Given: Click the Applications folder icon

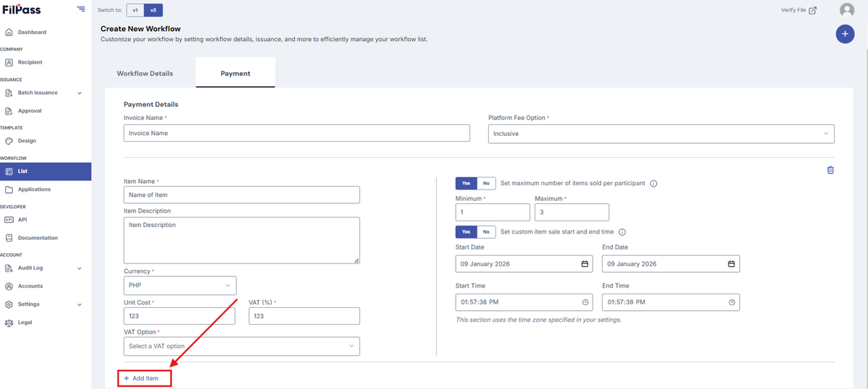Looking at the screenshot, I should coord(9,189).
